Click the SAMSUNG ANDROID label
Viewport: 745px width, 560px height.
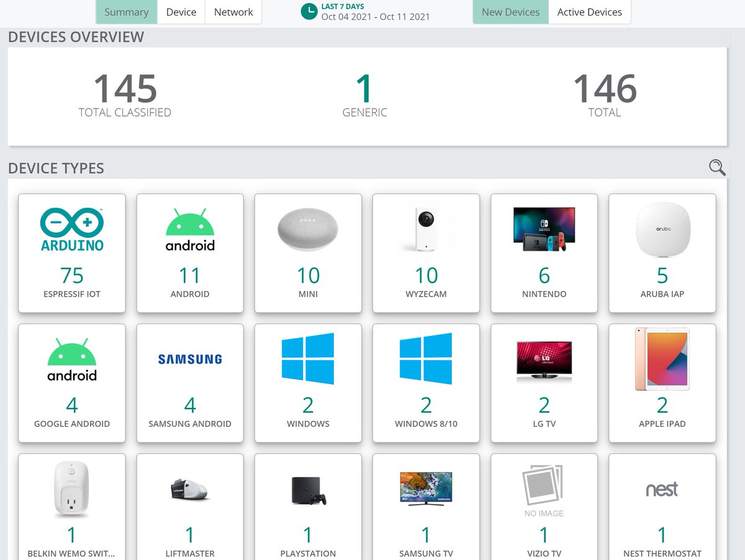click(x=190, y=423)
